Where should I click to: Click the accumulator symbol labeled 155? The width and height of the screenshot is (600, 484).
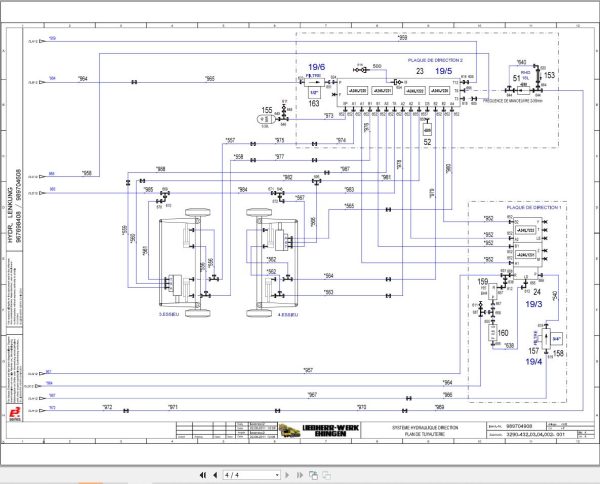pyautogui.click(x=265, y=119)
